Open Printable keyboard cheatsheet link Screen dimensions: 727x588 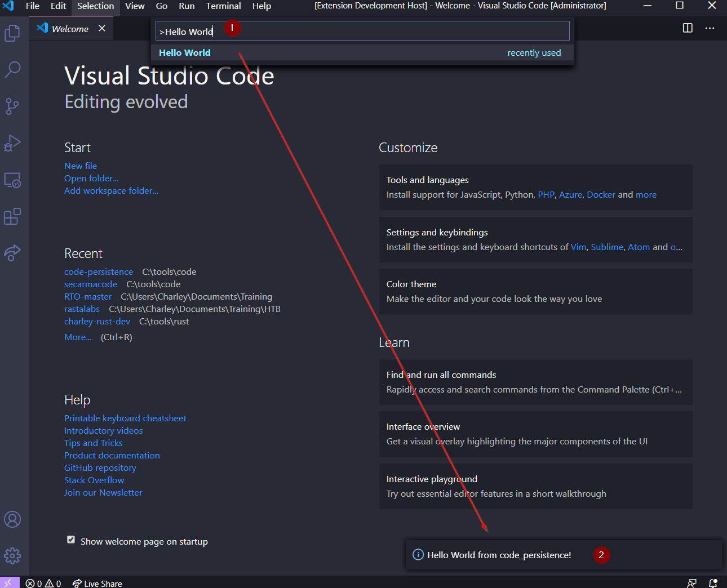[x=125, y=418]
